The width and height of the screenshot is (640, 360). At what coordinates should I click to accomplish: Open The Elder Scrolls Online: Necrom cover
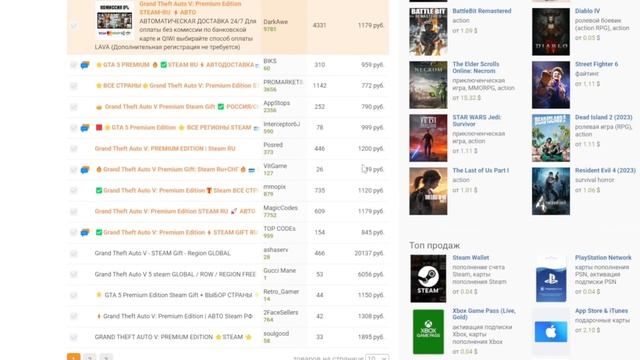428,85
